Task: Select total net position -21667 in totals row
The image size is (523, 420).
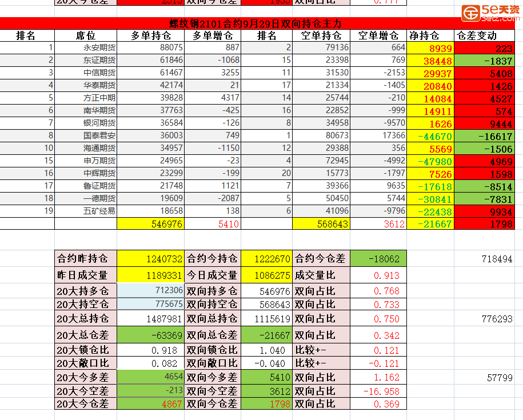Action: (x=430, y=223)
